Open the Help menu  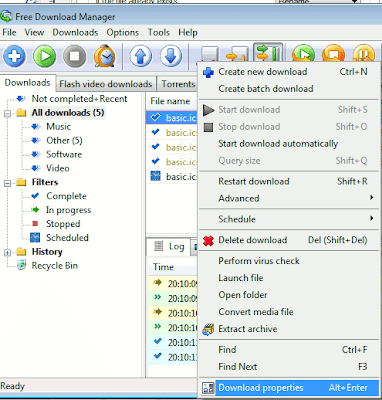coord(188,32)
